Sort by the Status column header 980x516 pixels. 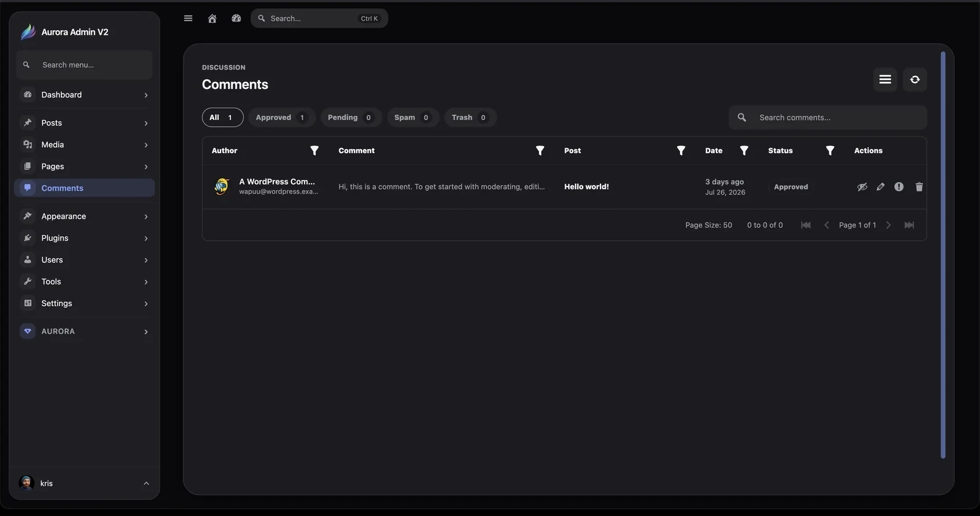point(780,151)
